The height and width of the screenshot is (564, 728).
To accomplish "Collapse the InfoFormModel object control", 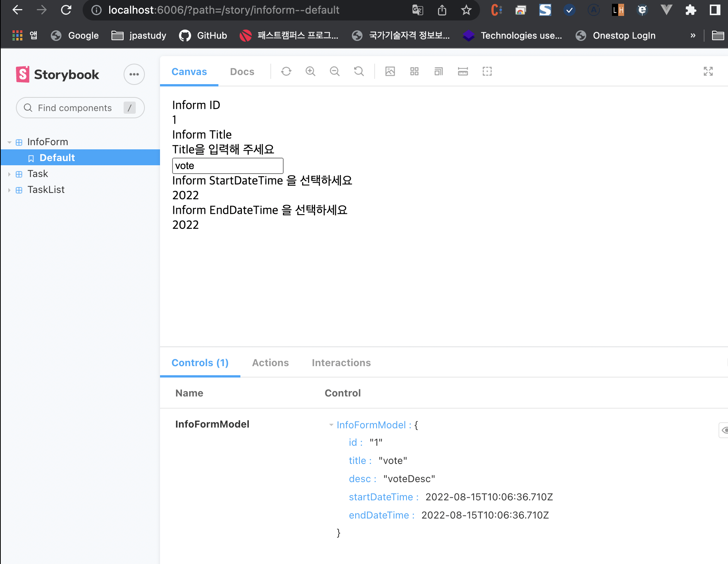I will [331, 425].
